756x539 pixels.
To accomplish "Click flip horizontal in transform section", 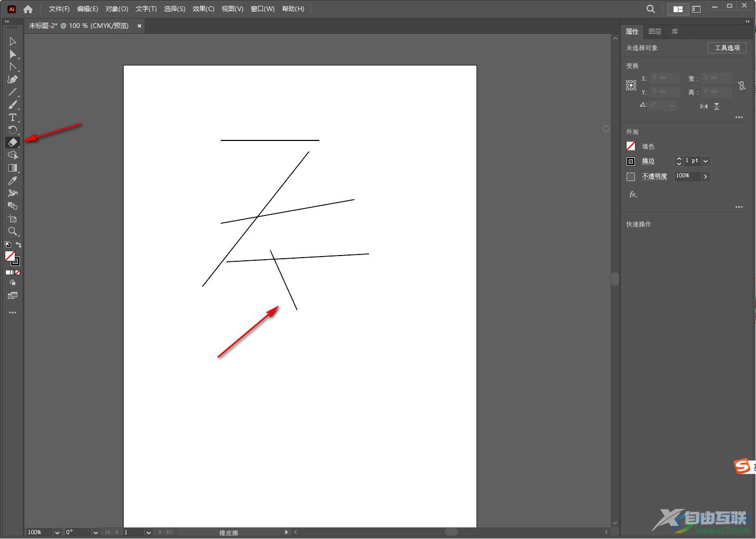I will (704, 106).
